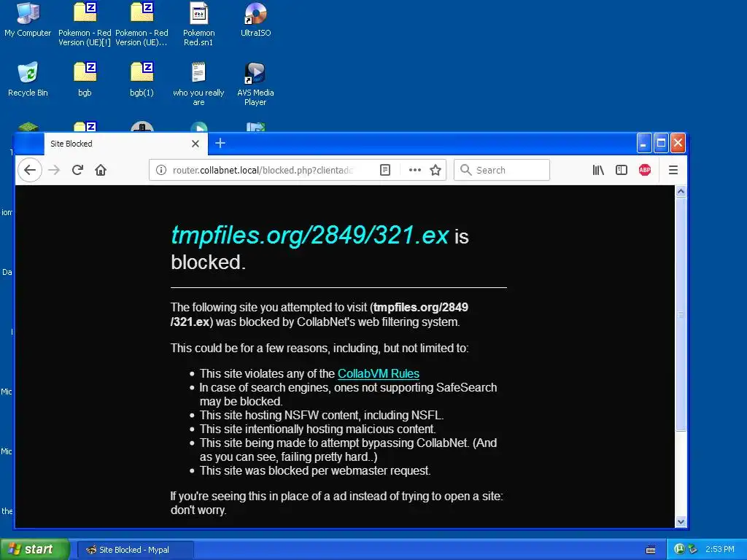Follow the CollabVM Rules link
This screenshot has width=747, height=560.
[x=379, y=374]
